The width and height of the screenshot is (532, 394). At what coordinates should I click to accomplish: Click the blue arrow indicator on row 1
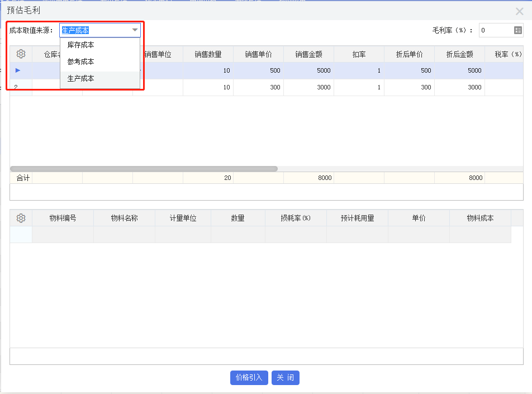click(x=18, y=70)
